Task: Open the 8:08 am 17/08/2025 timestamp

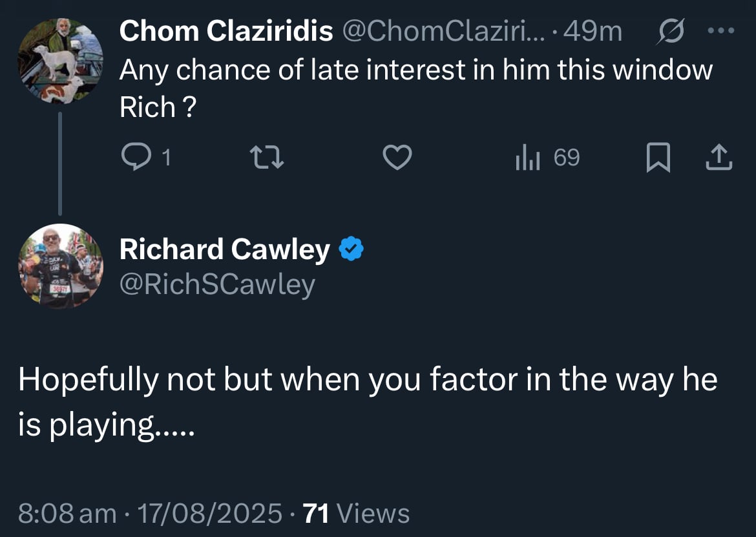Action: pos(150,513)
